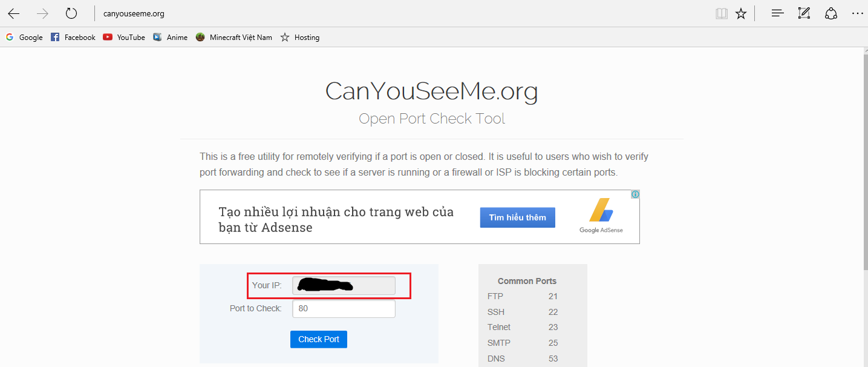Viewport: 868px width, 367px height.
Task: Open reading view book icon
Action: [721, 13]
